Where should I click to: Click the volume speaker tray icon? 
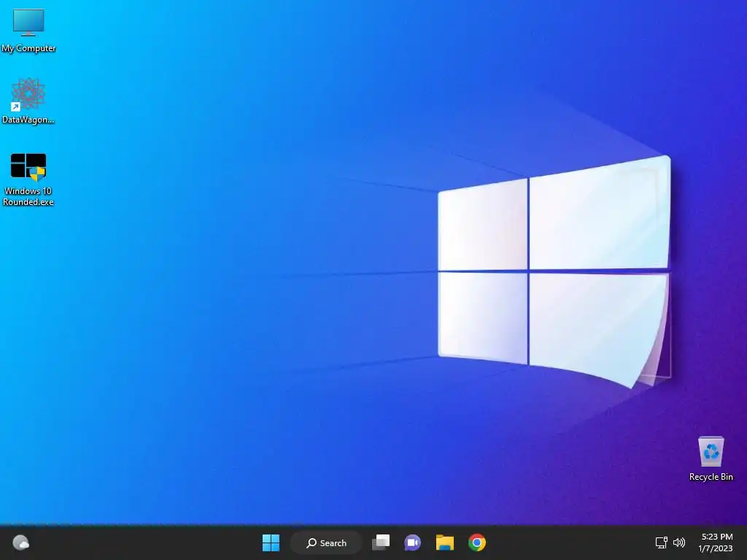click(x=679, y=542)
